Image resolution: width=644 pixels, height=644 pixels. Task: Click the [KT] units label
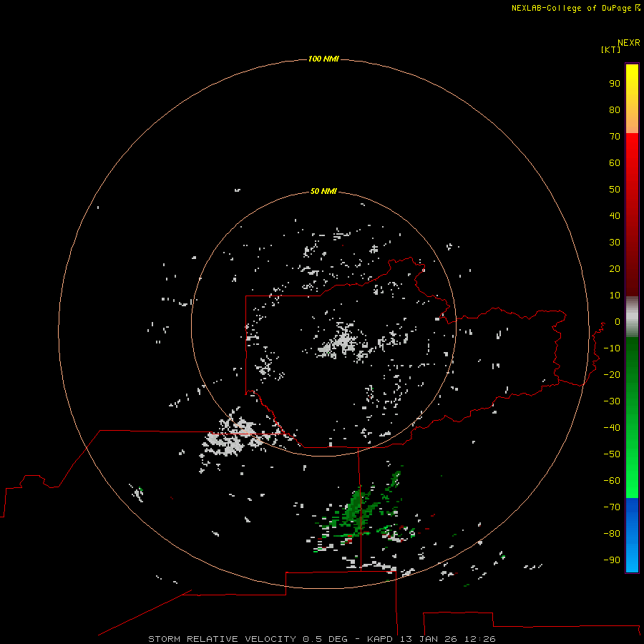[610, 49]
